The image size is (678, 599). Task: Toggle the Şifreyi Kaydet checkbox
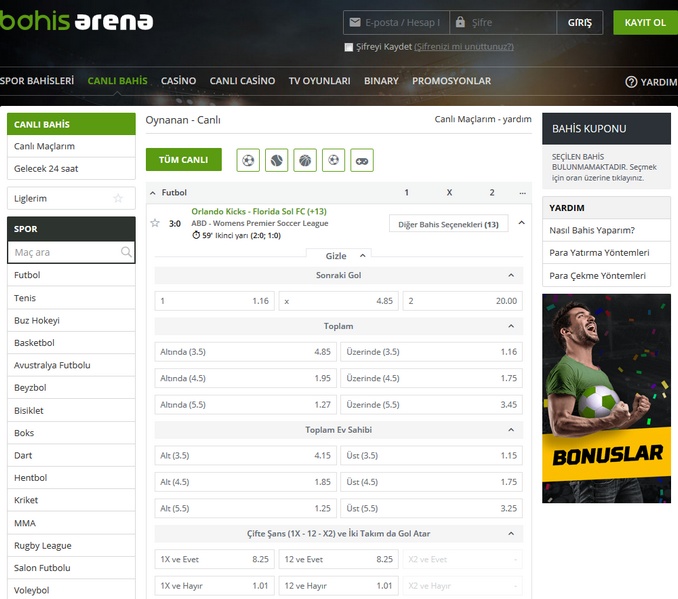point(349,47)
